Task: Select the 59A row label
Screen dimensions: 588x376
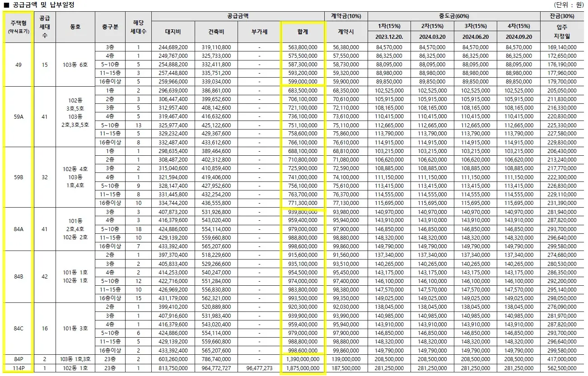Action: [x=17, y=116]
